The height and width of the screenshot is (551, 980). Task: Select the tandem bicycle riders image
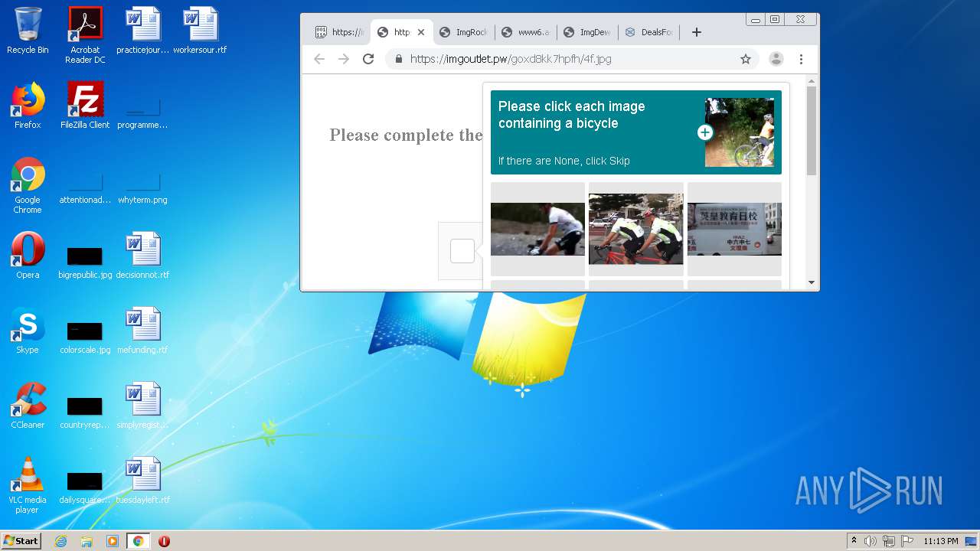click(635, 229)
